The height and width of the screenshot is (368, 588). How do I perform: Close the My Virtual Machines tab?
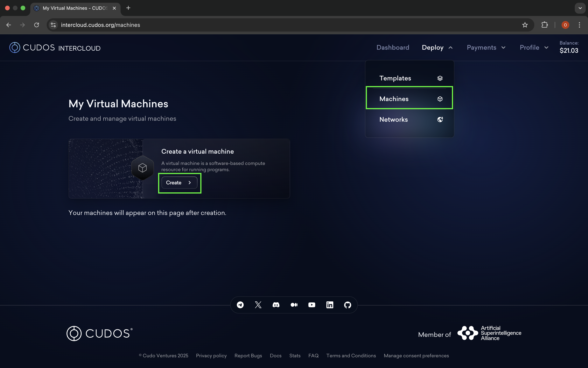[114, 8]
